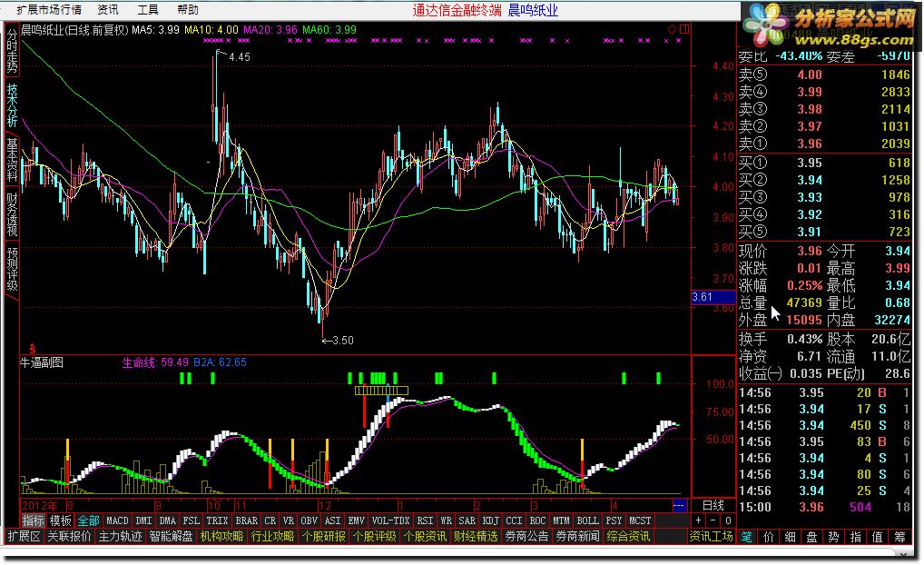Choose the DMA indicator
The image size is (924, 565).
[x=167, y=520]
